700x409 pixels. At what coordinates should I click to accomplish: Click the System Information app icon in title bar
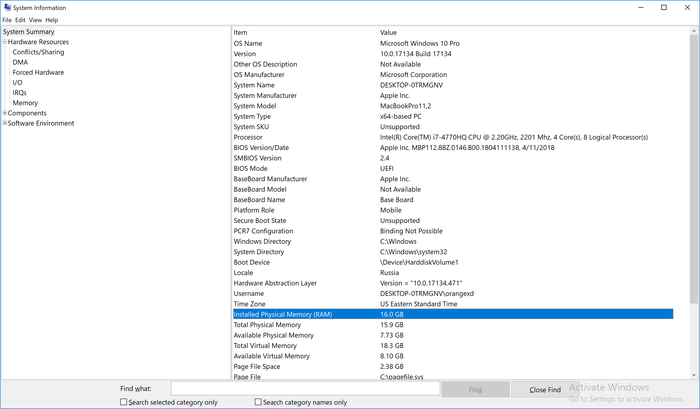pos(7,7)
